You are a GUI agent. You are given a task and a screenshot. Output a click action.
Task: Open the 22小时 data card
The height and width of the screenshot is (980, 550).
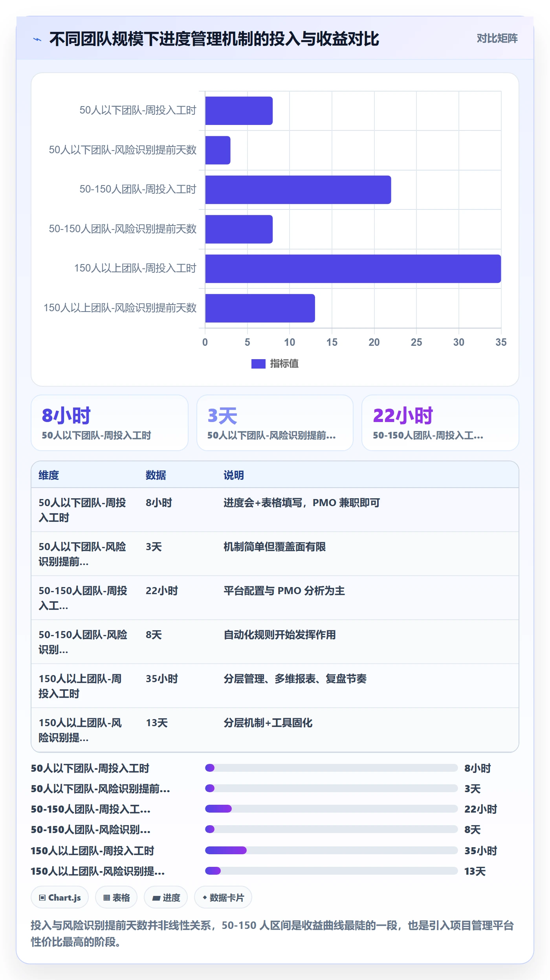[x=440, y=423]
